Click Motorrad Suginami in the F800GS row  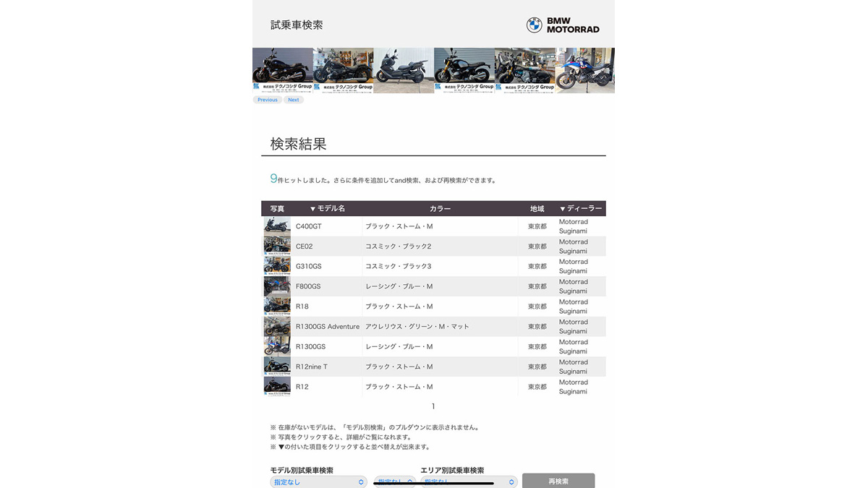click(x=574, y=286)
